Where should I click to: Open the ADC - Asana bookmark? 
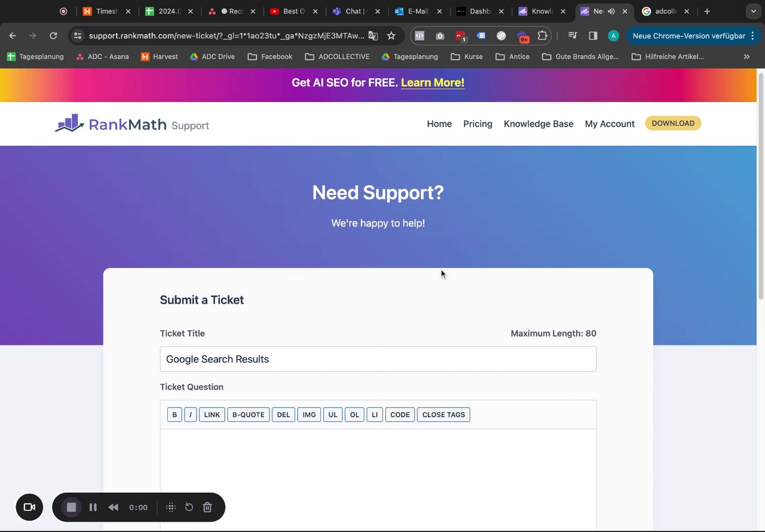point(102,57)
